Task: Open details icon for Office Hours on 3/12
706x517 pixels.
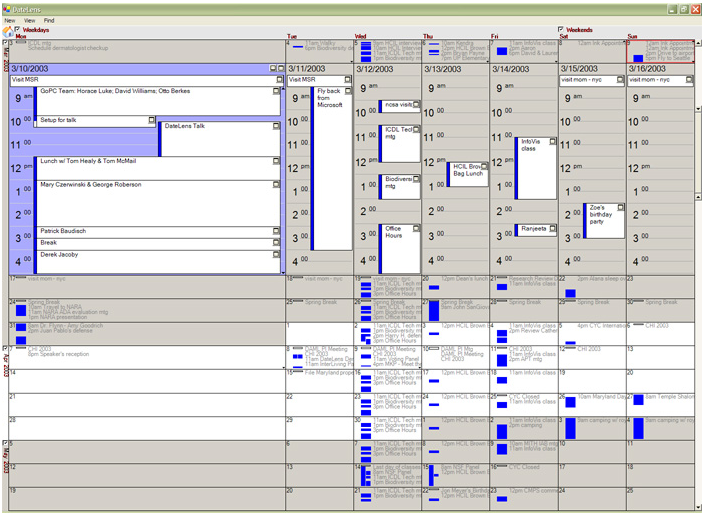Action: pos(416,229)
